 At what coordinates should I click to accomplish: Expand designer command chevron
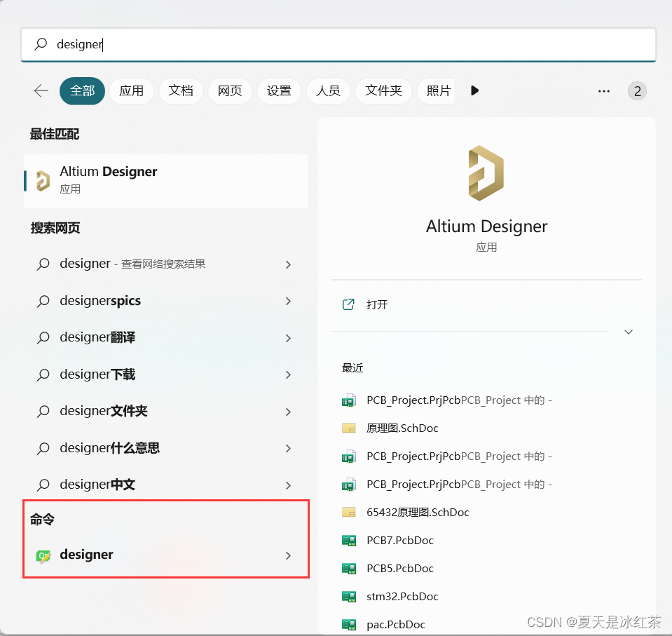[x=289, y=556]
